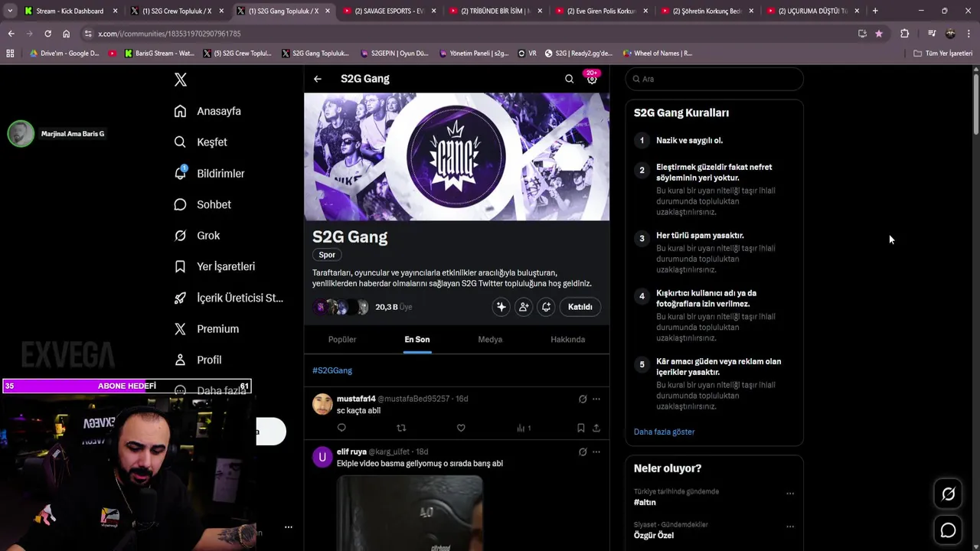Switch to the S2G Crew Topluluk browser tab
980x551 pixels.
177,11
